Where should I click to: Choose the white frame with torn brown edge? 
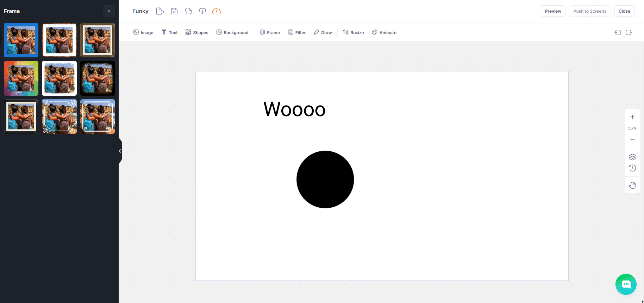tap(59, 40)
